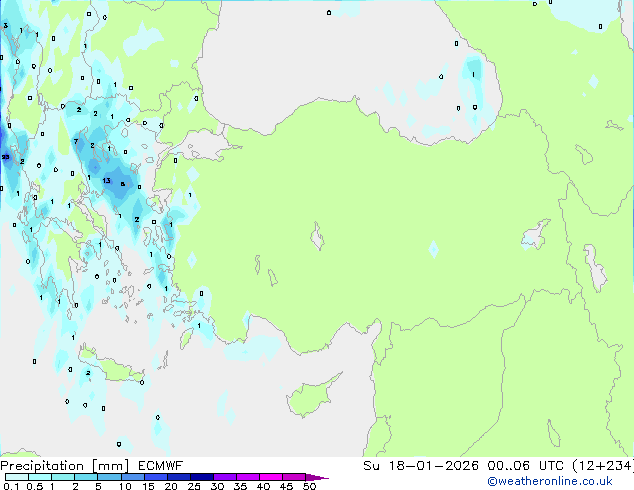
Task: Click the island of Crete
Action: (110, 366)
